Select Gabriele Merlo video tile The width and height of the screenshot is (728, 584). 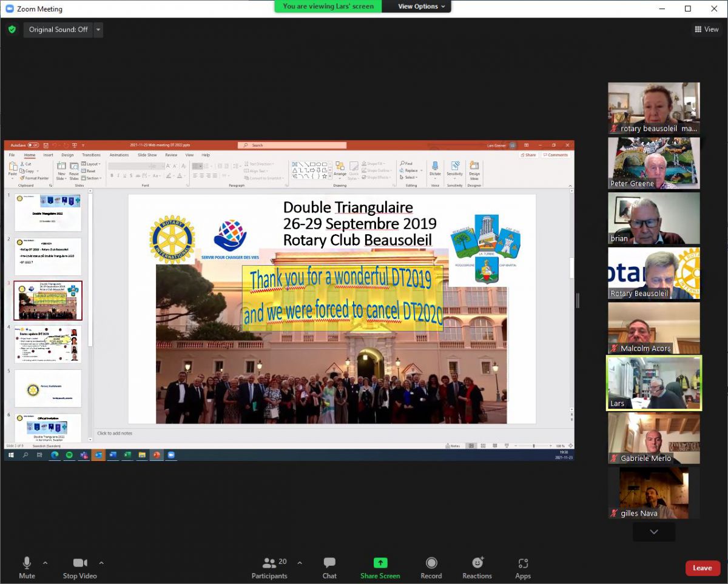[x=654, y=438]
